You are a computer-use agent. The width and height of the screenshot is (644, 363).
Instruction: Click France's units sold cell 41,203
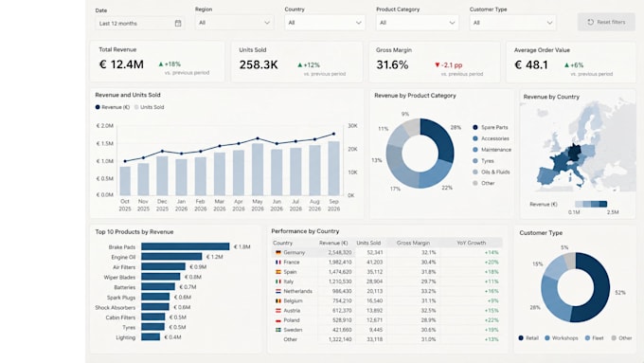(x=375, y=262)
